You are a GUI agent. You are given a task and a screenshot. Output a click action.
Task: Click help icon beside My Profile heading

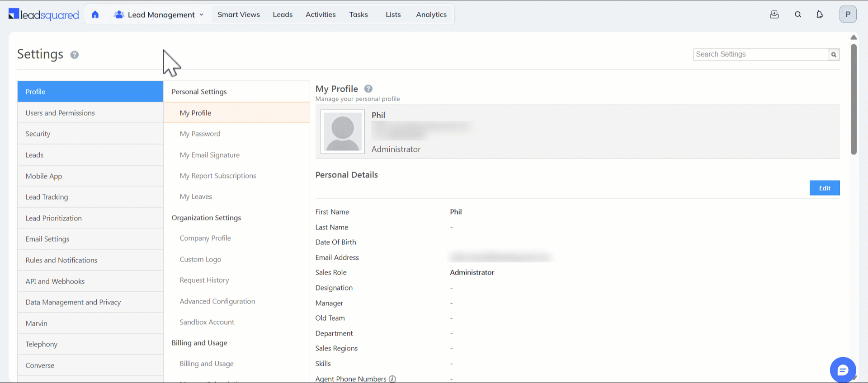pyautogui.click(x=368, y=89)
